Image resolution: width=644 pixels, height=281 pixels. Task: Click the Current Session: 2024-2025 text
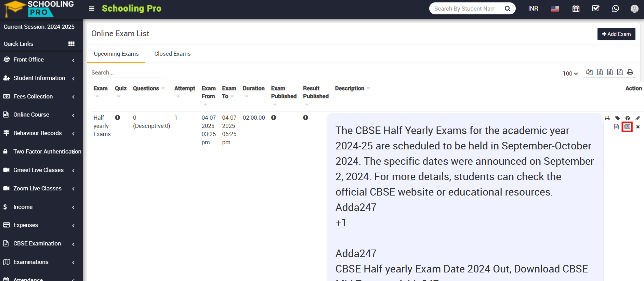(x=39, y=27)
